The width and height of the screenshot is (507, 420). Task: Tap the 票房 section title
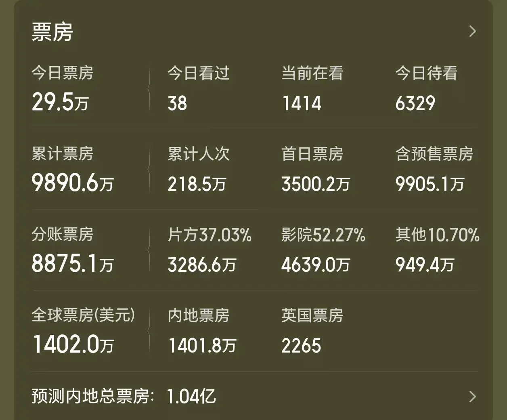[x=52, y=32]
